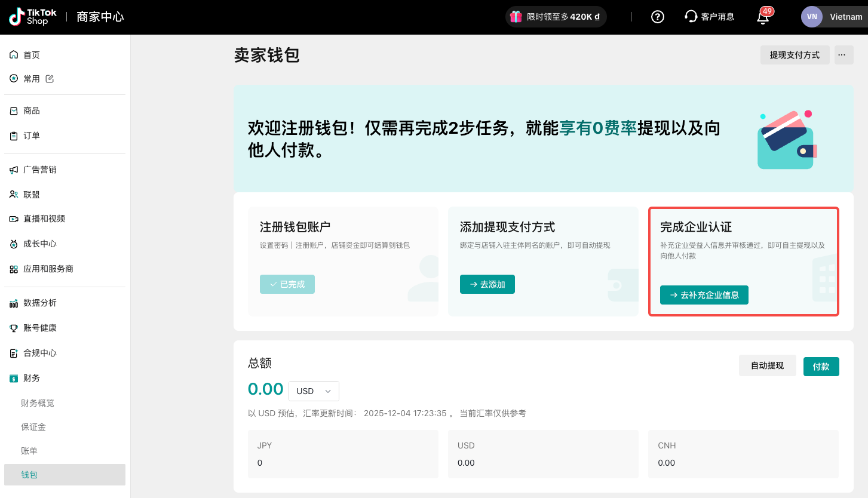Go to 订单 in the sidebar
This screenshot has width=868, height=498.
pyautogui.click(x=31, y=136)
